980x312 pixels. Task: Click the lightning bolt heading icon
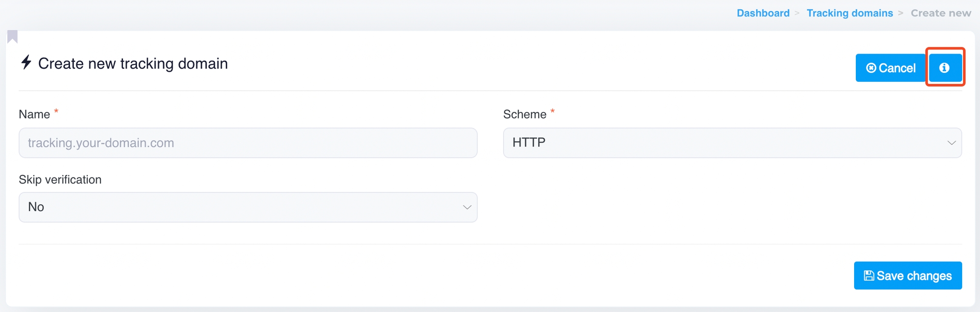26,62
